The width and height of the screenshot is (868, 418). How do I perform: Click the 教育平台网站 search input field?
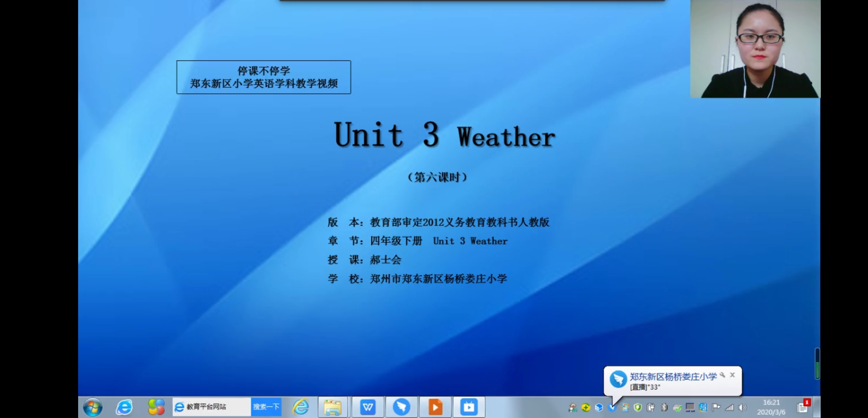point(212,407)
